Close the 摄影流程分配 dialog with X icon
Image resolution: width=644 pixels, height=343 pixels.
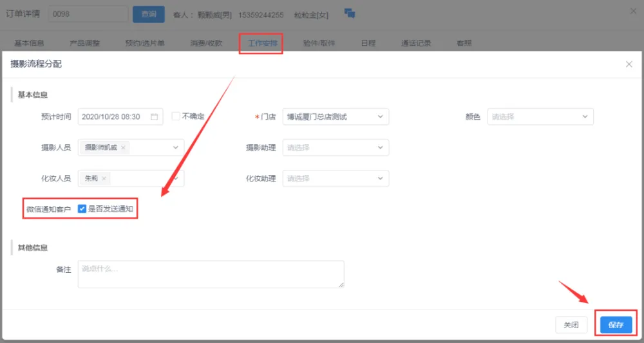(x=629, y=64)
